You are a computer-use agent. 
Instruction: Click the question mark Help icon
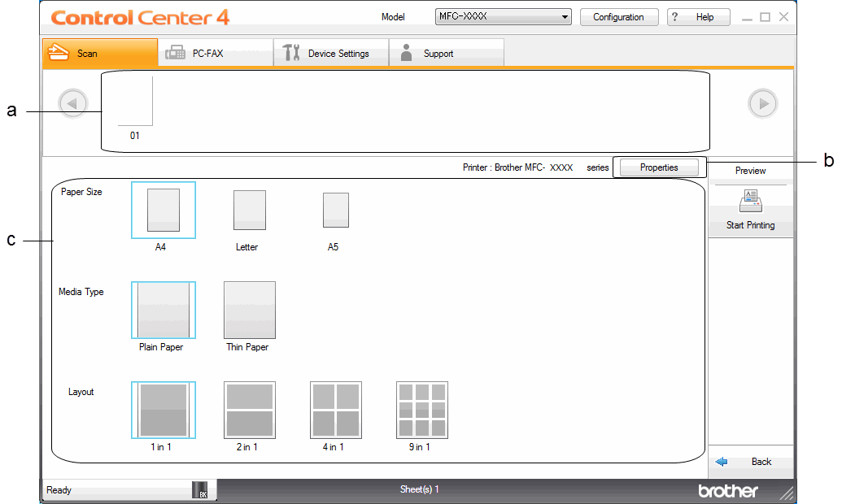[675, 17]
